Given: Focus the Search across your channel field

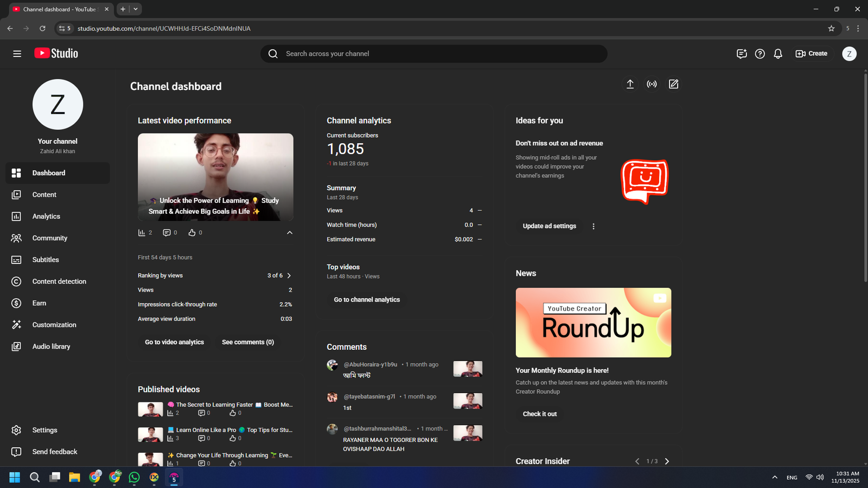Looking at the screenshot, I should (x=434, y=54).
